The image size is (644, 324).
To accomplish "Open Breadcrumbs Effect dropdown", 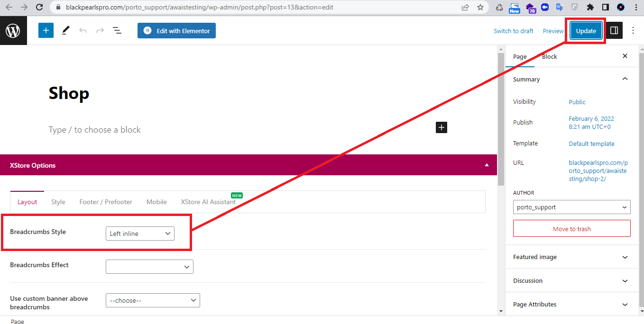I will pyautogui.click(x=149, y=267).
